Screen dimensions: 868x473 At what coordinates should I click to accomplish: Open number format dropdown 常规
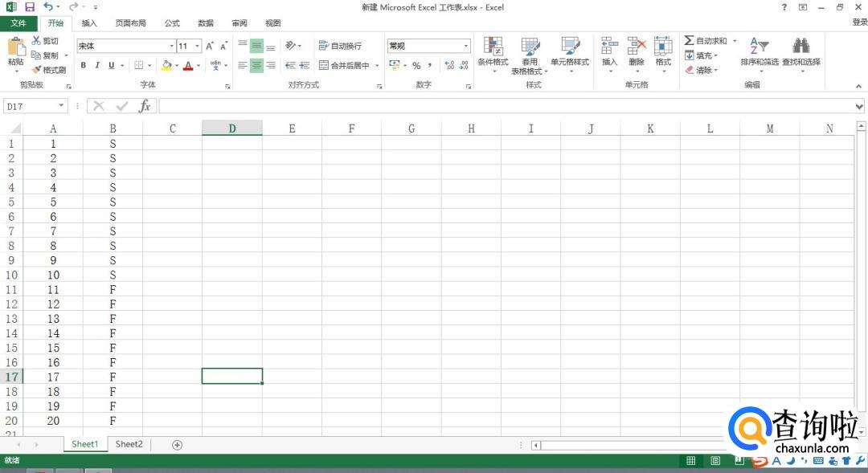point(466,46)
